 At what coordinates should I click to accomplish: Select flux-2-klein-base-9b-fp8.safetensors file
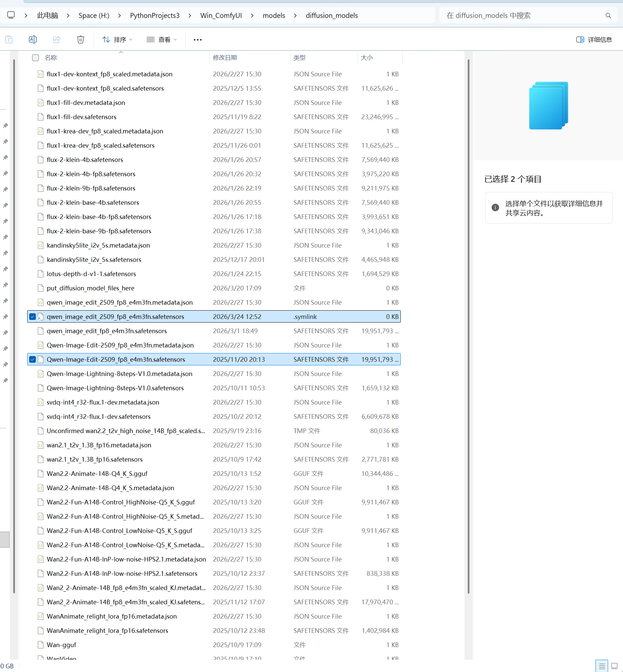coord(214,231)
